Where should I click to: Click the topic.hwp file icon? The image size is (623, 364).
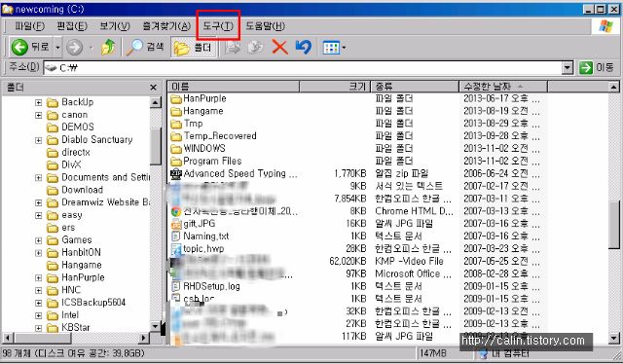(x=175, y=249)
